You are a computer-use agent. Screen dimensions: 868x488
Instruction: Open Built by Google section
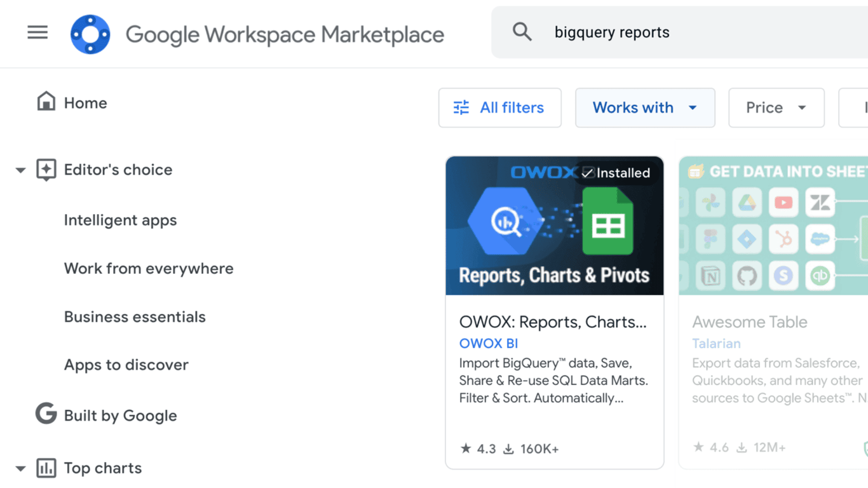120,416
